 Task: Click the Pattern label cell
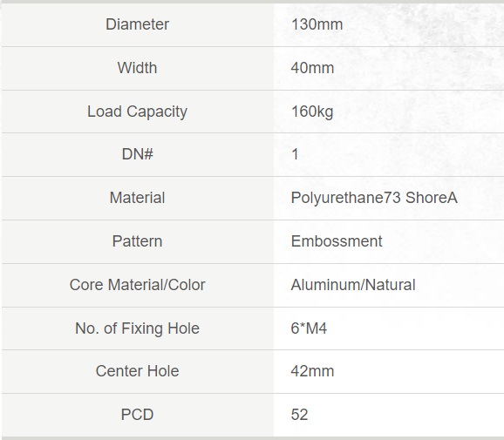pos(137,241)
